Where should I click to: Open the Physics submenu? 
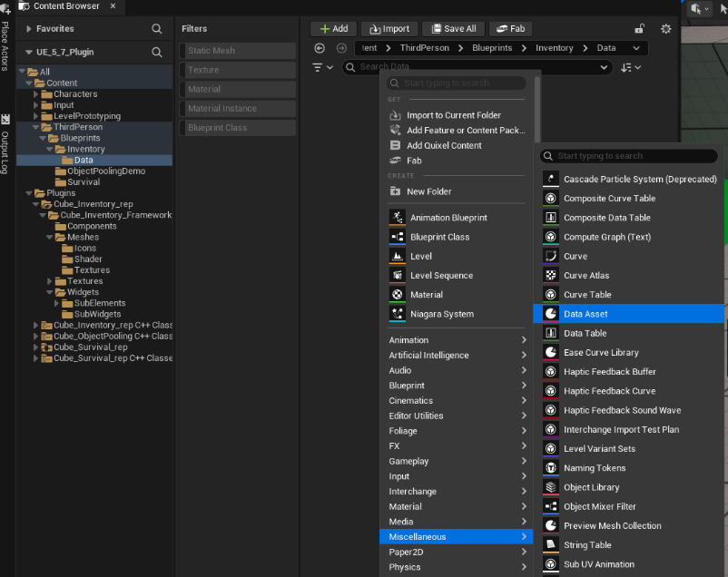coord(456,567)
